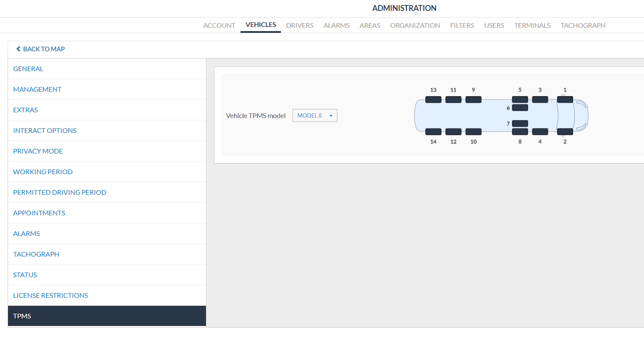The width and height of the screenshot is (644, 339).
Task: Select tire number 2 at vehicle front
Action: pos(565,132)
